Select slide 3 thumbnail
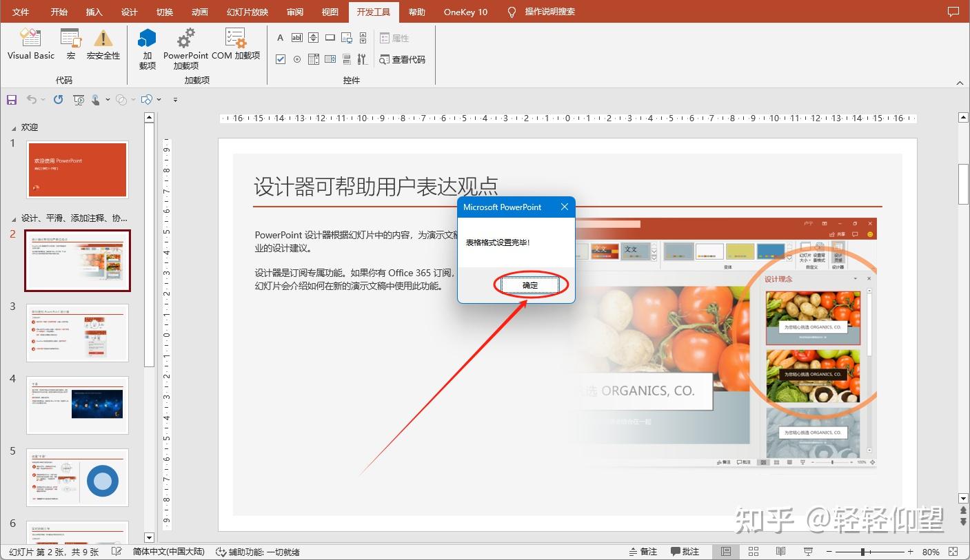The image size is (970, 560). 77,333
